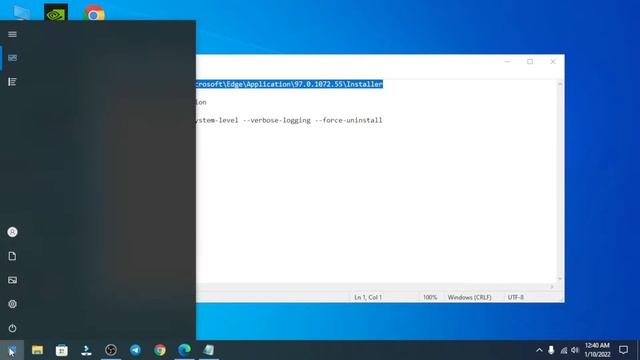Click the --verbose-logging text in Notepad
Image resolution: width=640 pixels, height=360 pixels.
(276, 120)
